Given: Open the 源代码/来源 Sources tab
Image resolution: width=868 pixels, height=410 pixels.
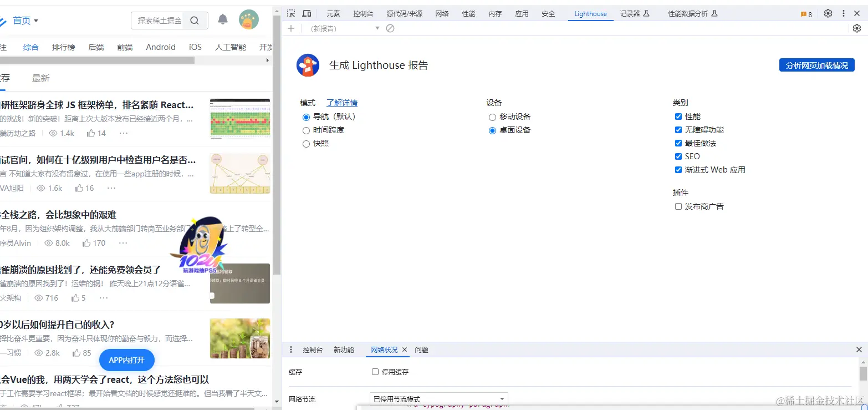Looking at the screenshot, I should [404, 14].
